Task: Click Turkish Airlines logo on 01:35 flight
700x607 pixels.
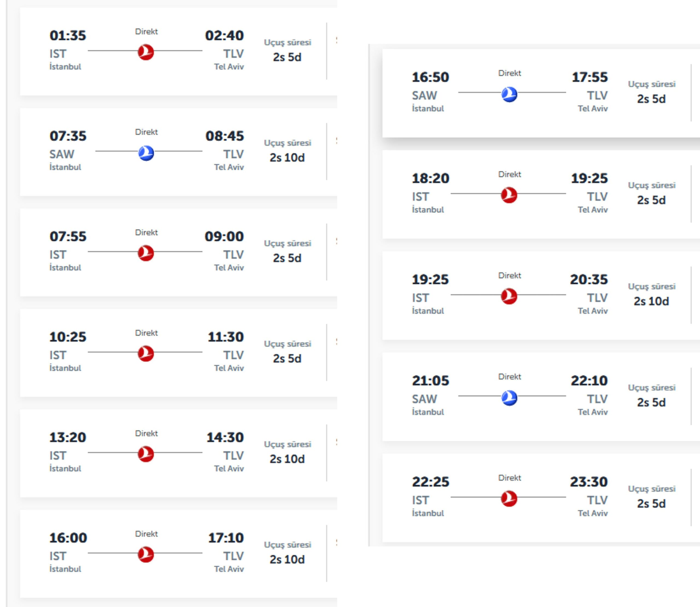Action: point(146,52)
